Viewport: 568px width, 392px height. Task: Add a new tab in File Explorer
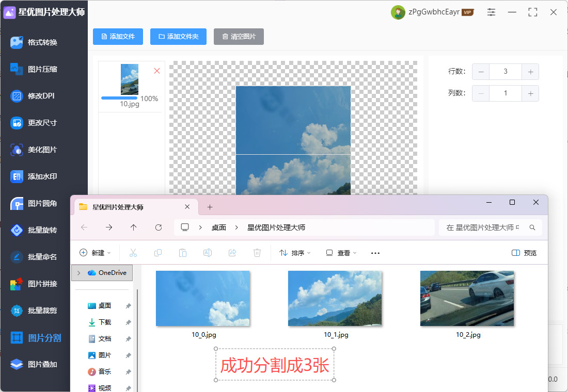pyautogui.click(x=210, y=207)
